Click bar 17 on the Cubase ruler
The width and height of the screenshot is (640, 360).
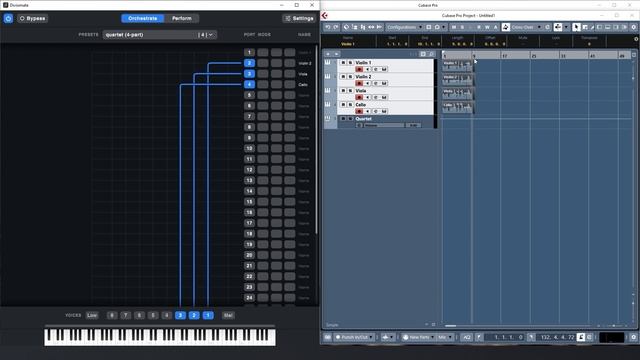tap(505, 55)
